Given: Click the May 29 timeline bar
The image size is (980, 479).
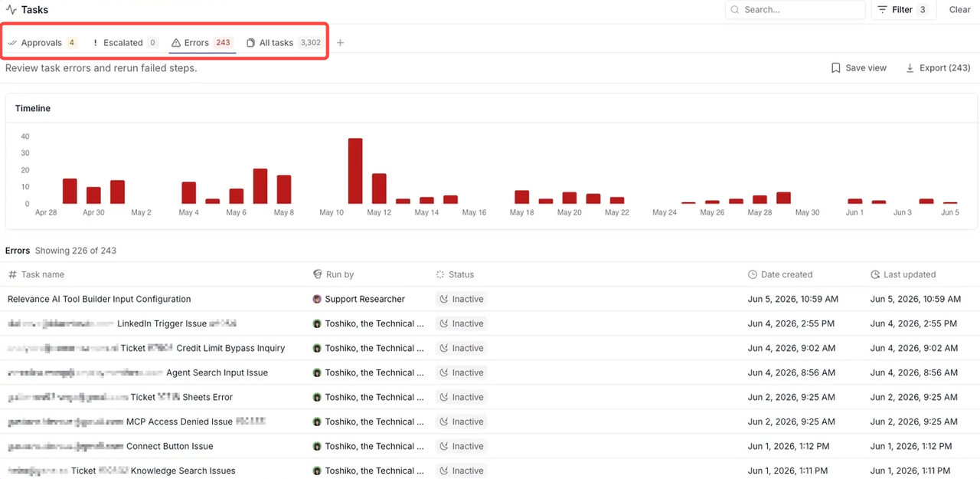Looking at the screenshot, I should (x=783, y=198).
